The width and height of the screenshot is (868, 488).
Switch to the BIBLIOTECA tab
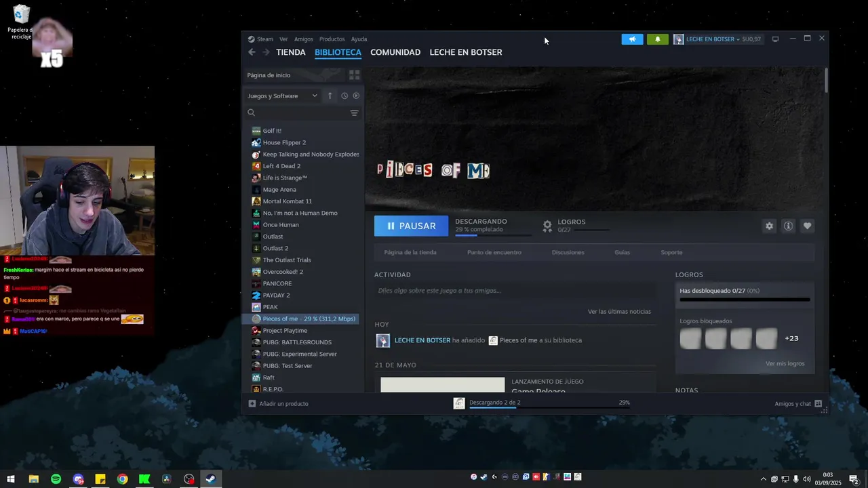pyautogui.click(x=338, y=52)
